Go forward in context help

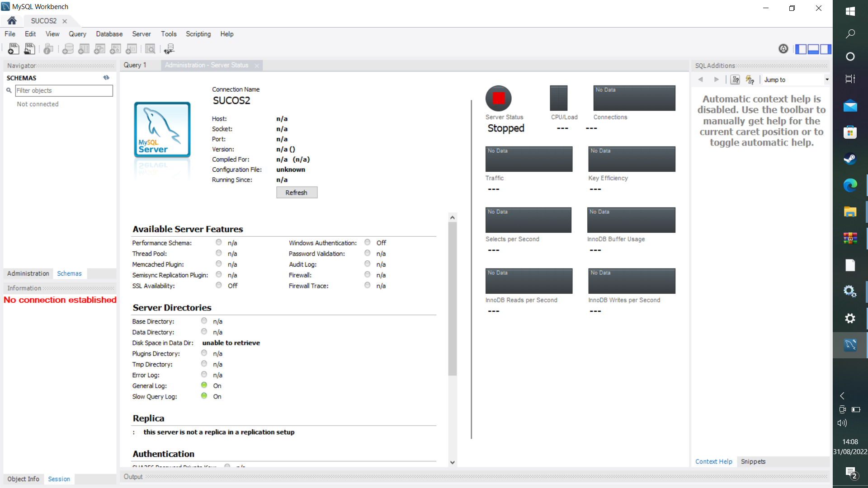[x=717, y=80]
